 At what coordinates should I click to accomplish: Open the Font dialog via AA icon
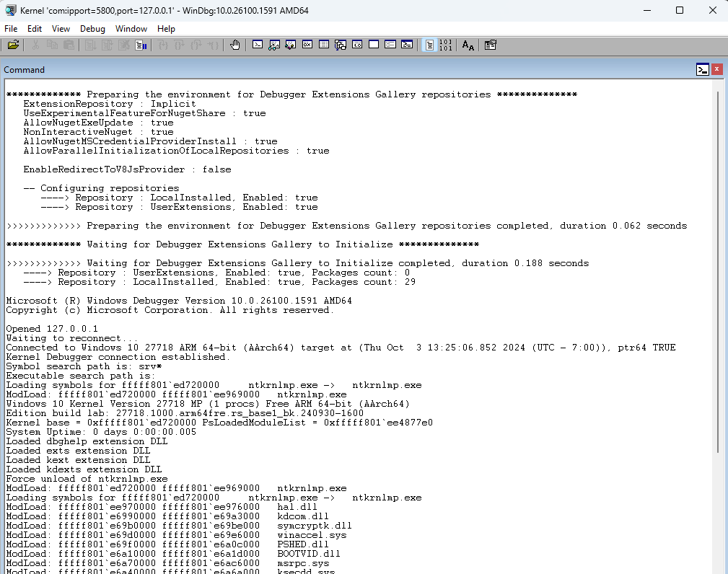pyautogui.click(x=468, y=45)
